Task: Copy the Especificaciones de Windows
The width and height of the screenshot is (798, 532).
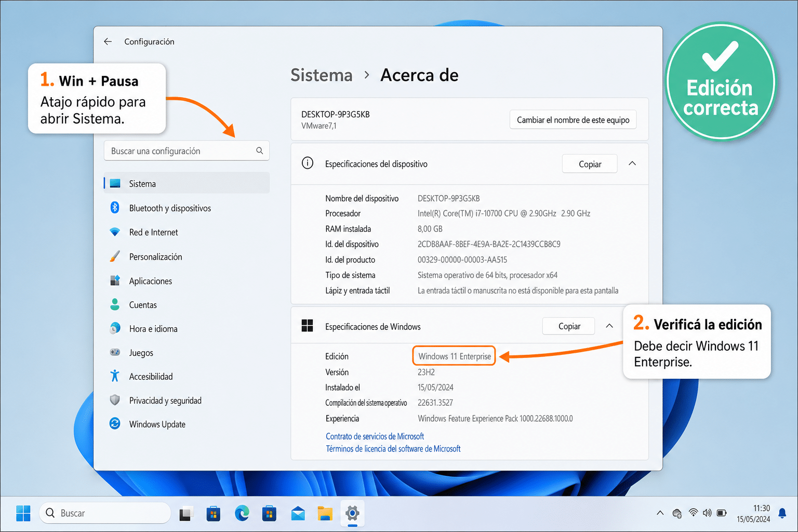Action: [569, 326]
